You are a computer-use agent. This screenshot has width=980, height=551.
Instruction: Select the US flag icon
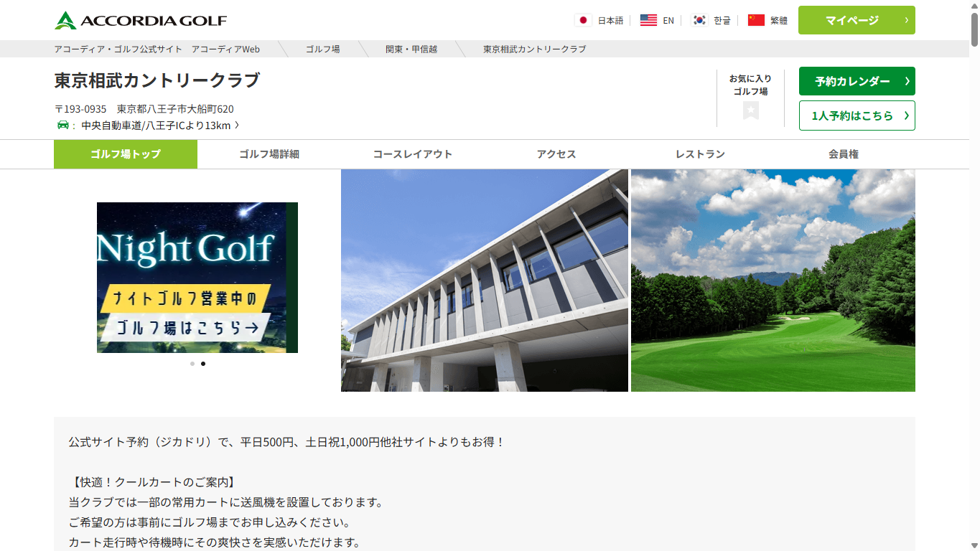(648, 20)
